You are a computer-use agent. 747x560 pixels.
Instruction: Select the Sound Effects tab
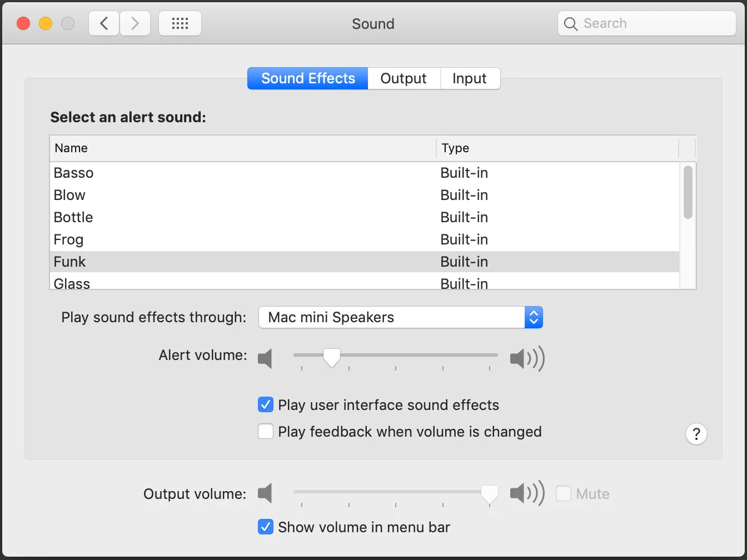(x=308, y=78)
